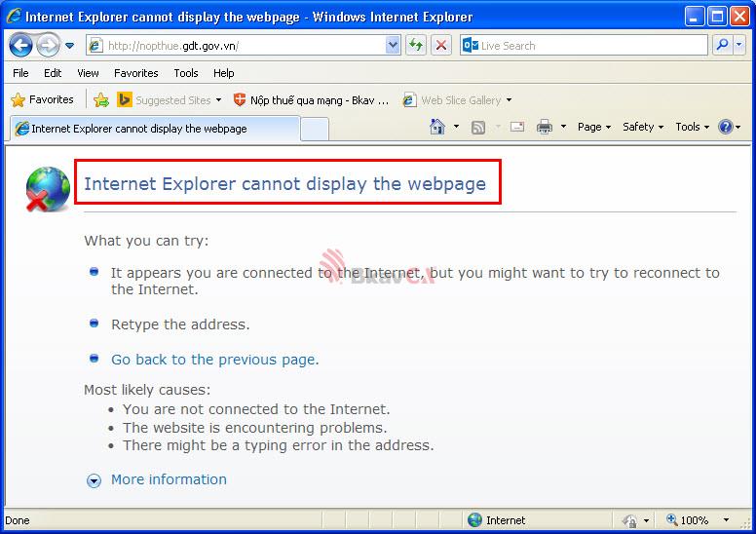Open the zoom level dropdown arrow

726,520
